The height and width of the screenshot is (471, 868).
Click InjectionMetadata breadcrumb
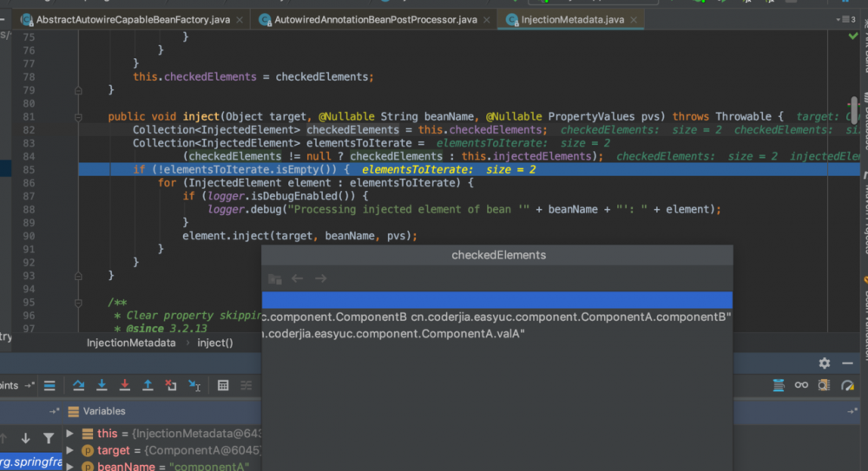tap(131, 343)
